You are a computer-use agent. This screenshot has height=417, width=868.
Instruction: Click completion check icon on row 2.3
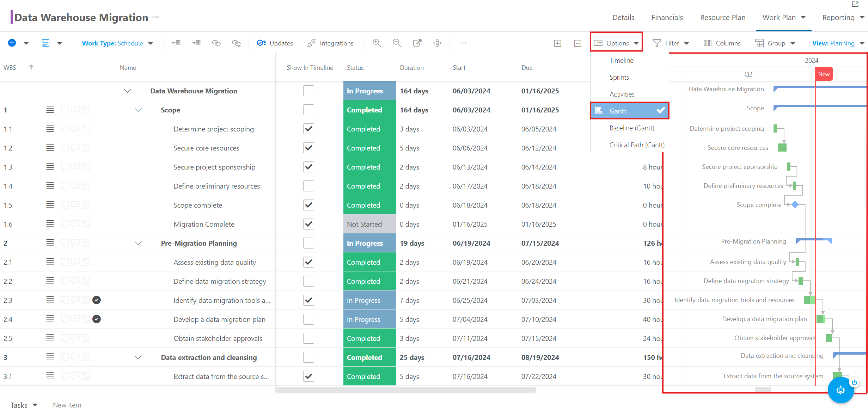tap(97, 300)
